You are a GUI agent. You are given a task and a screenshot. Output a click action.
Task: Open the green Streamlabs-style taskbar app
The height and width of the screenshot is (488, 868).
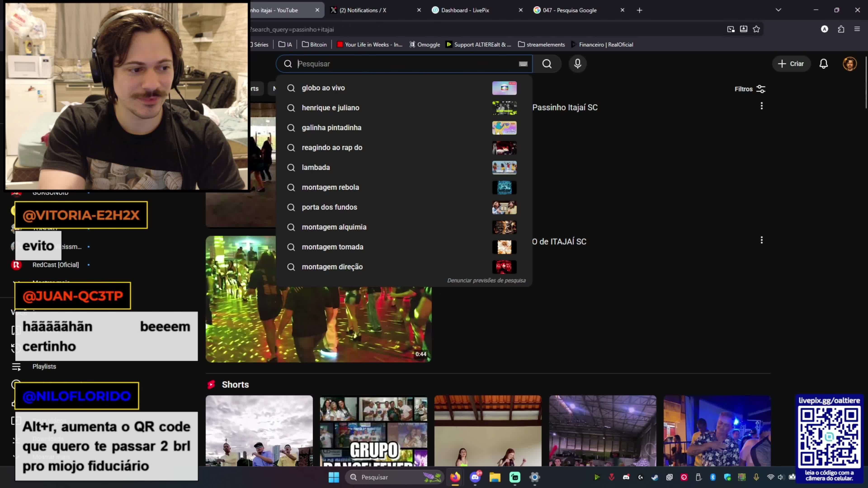point(515,477)
